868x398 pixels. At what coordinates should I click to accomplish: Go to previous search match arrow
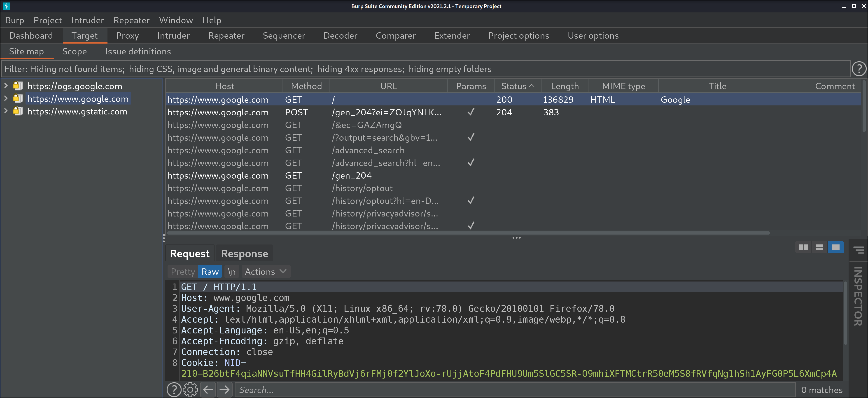208,390
